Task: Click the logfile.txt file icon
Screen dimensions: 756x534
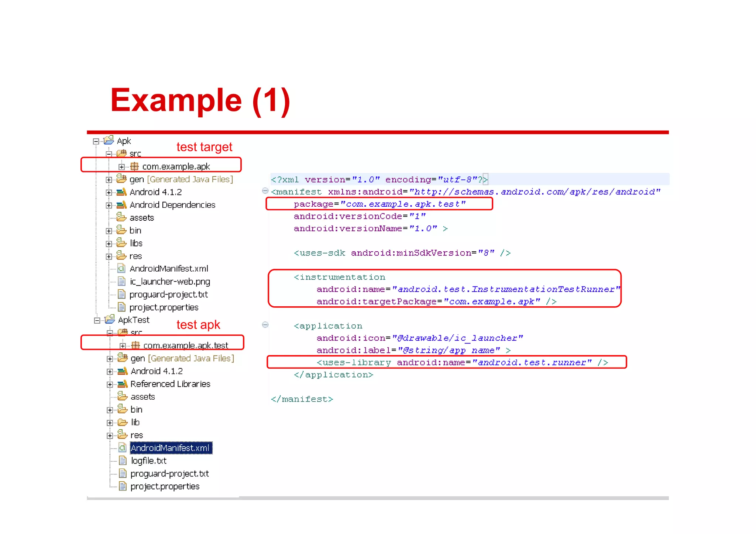Action: (x=123, y=461)
